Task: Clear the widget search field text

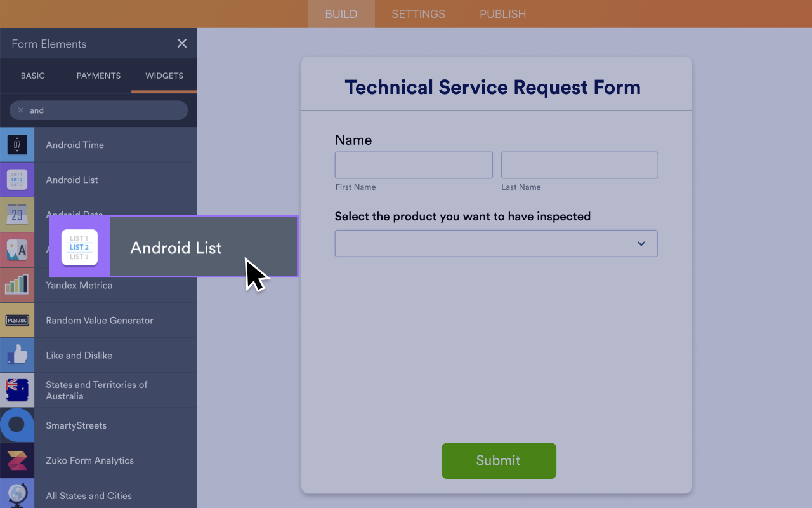Action: (20, 110)
